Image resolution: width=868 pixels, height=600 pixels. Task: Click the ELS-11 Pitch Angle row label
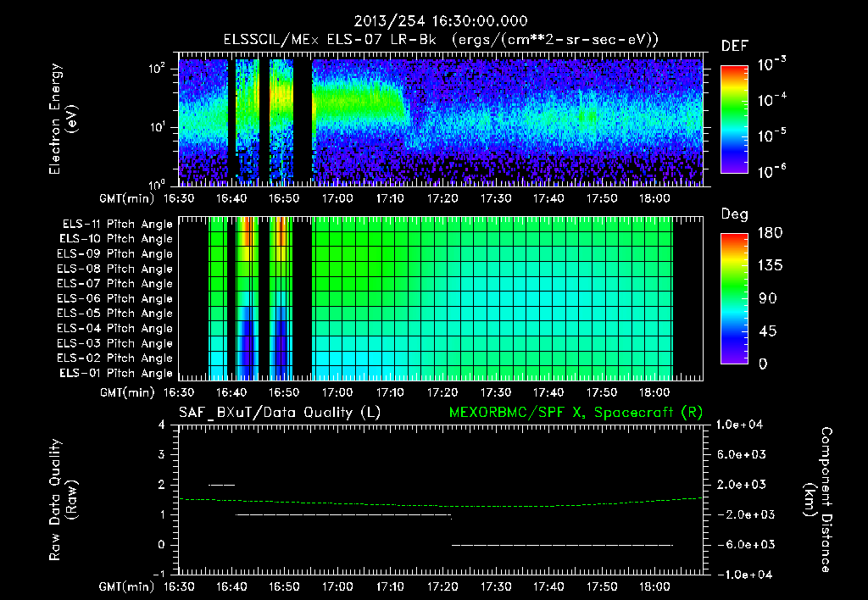[117, 225]
